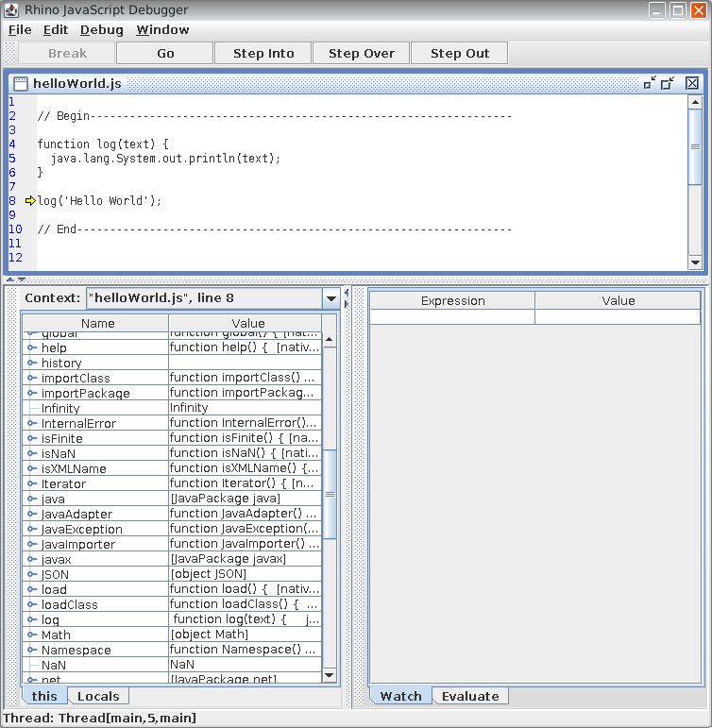The height and width of the screenshot is (728, 712).
Task: Select the Watch tab
Action: [400, 696]
